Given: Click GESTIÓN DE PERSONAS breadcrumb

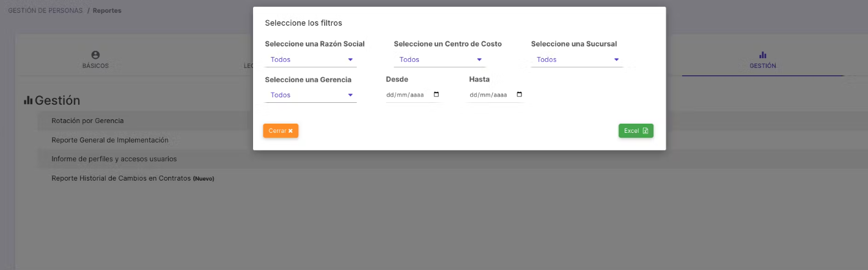Looking at the screenshot, I should tap(45, 10).
